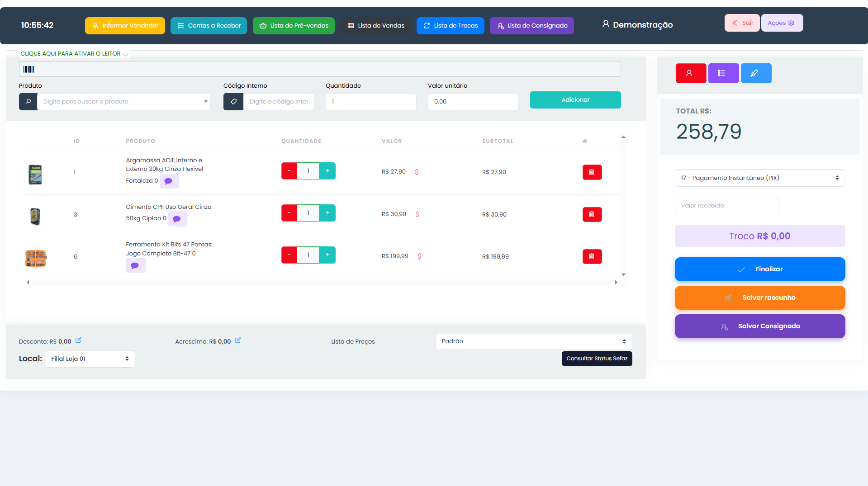
Task: Click the product search magnifier icon
Action: [x=28, y=102]
